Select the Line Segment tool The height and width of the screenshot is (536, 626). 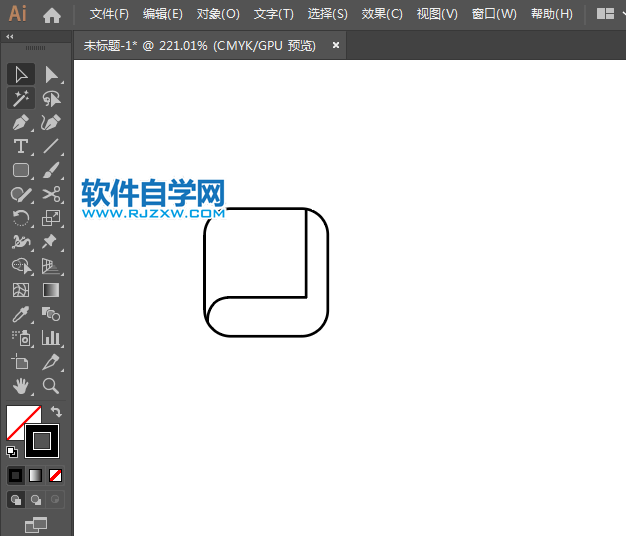click(51, 146)
